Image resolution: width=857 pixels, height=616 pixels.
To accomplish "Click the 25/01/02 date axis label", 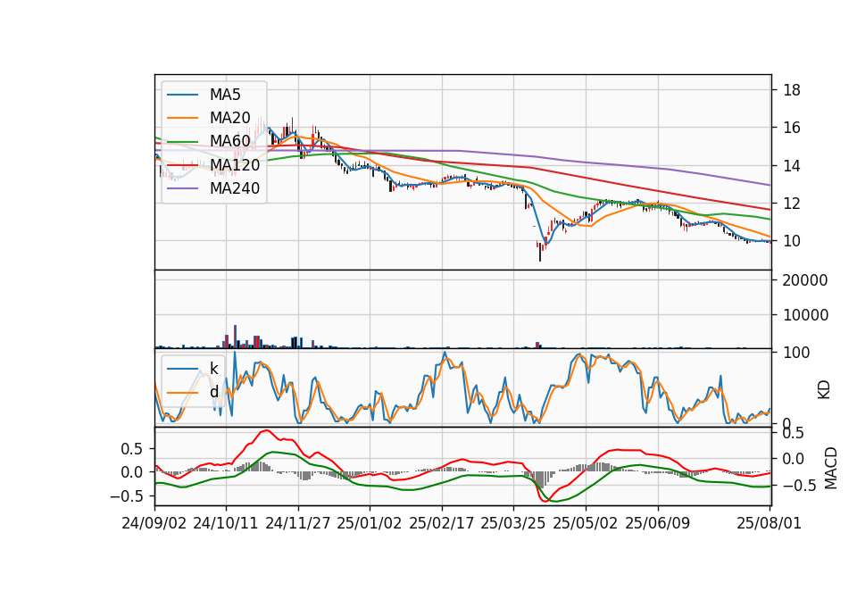I will [370, 523].
